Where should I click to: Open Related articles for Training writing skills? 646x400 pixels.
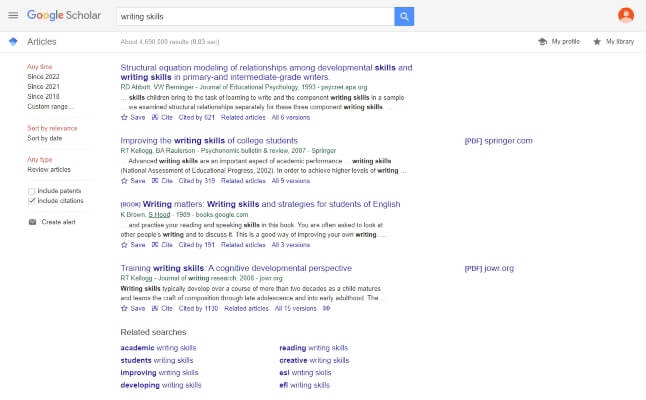(x=246, y=309)
